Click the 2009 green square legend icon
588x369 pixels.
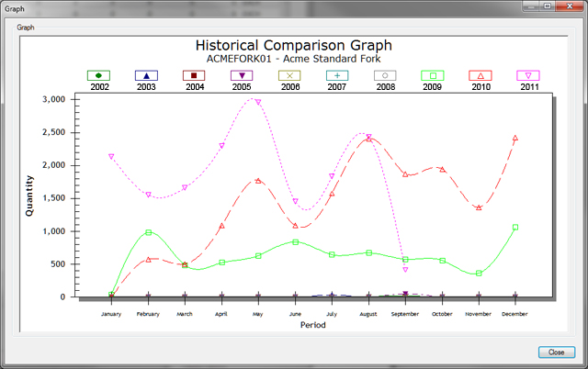(433, 75)
